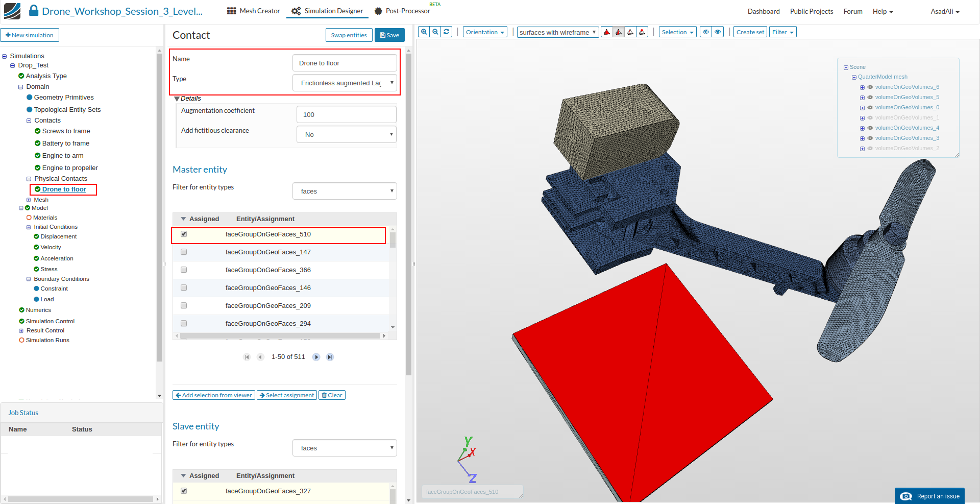
Task: Click the Swap entities button
Action: [349, 35]
